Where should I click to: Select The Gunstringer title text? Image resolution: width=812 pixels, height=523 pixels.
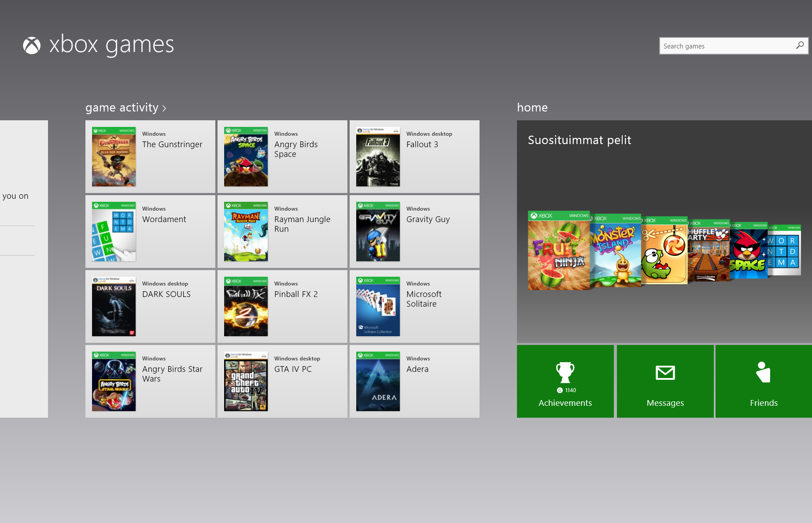coord(172,145)
